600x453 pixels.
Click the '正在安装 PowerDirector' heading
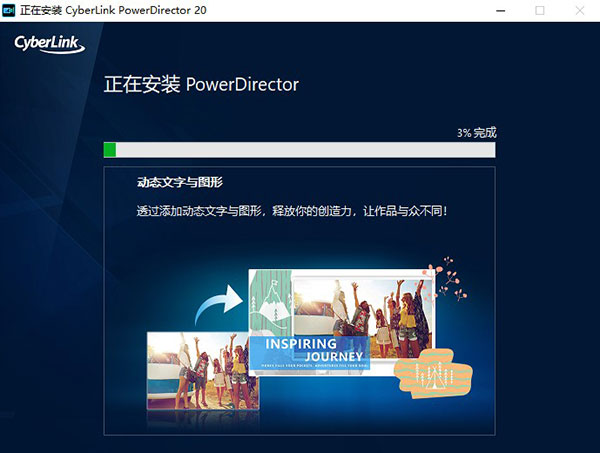click(201, 84)
